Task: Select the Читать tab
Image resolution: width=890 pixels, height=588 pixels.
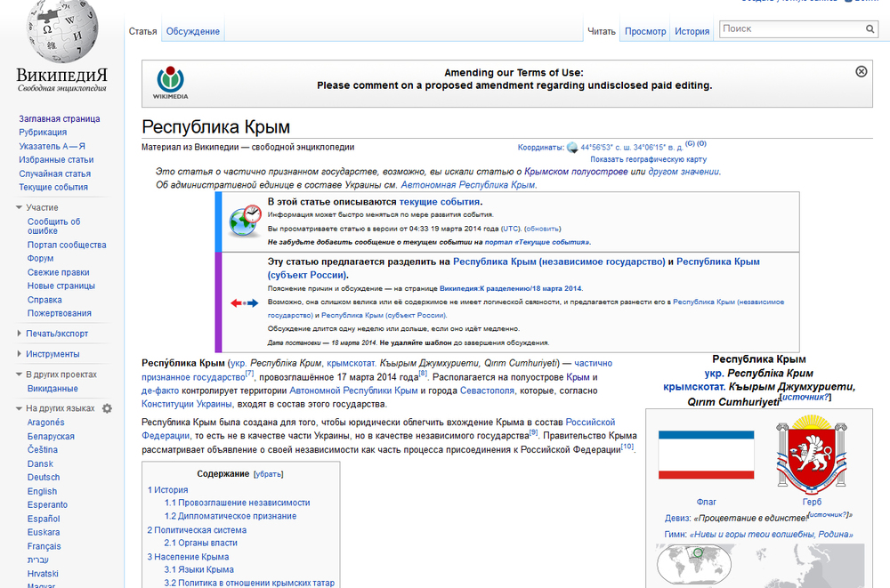Action: click(602, 31)
